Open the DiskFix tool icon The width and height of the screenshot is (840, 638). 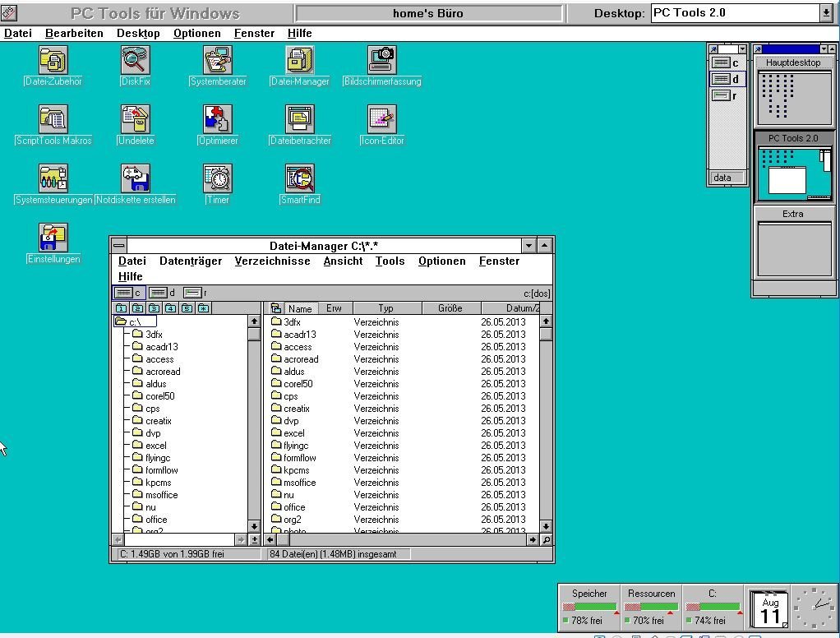pyautogui.click(x=135, y=61)
